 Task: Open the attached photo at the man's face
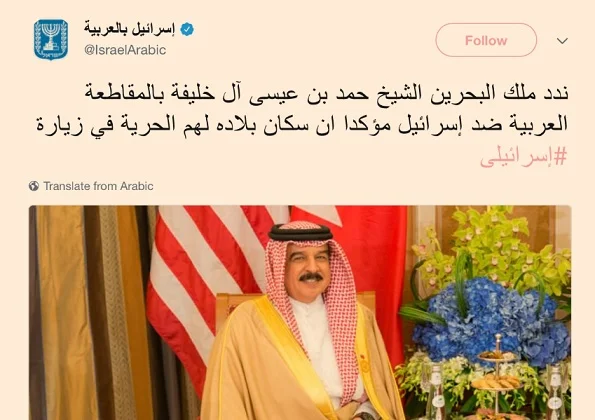(307, 269)
